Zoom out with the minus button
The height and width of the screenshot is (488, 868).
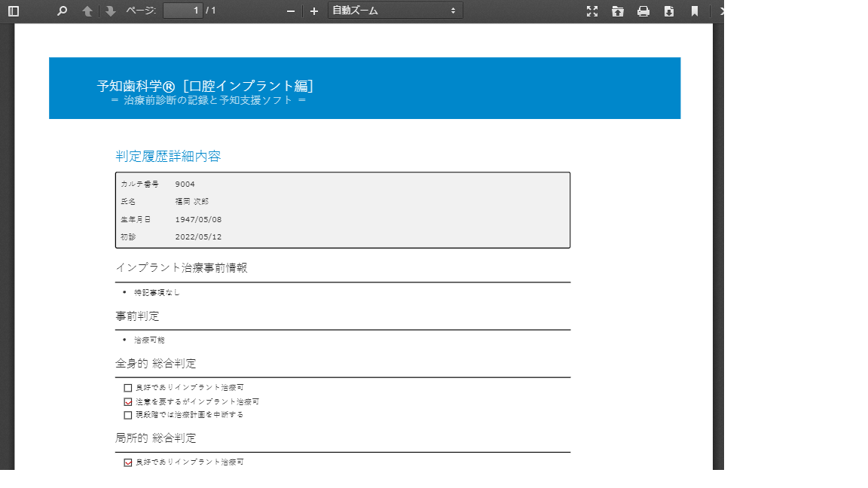pos(291,11)
